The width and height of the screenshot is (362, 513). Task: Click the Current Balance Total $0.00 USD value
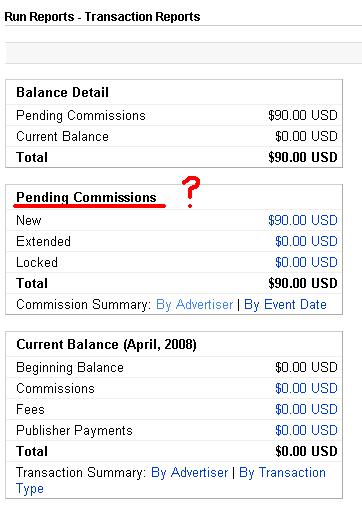306,451
